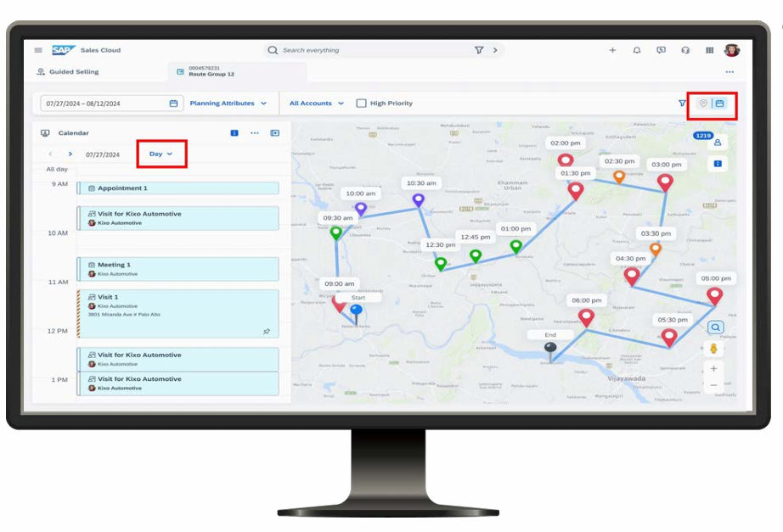Open Visit for Kixo Automotive after Appointment 1
Screen dimensions: 783x532
[177, 218]
